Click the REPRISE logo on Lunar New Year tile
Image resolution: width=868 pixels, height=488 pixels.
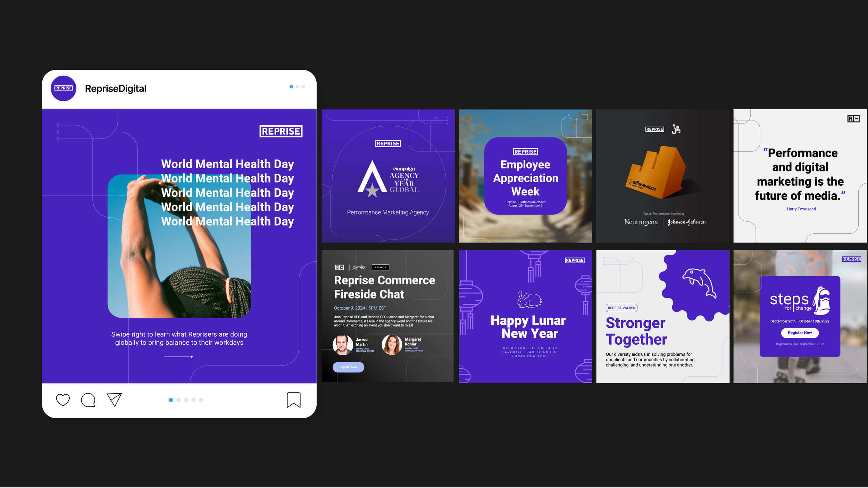pyautogui.click(x=575, y=261)
